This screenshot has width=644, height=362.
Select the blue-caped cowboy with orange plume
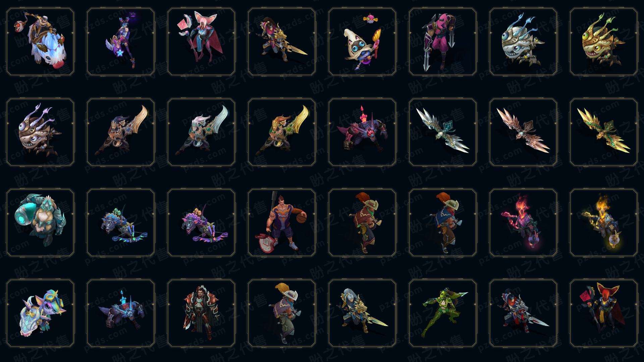pos(443,223)
